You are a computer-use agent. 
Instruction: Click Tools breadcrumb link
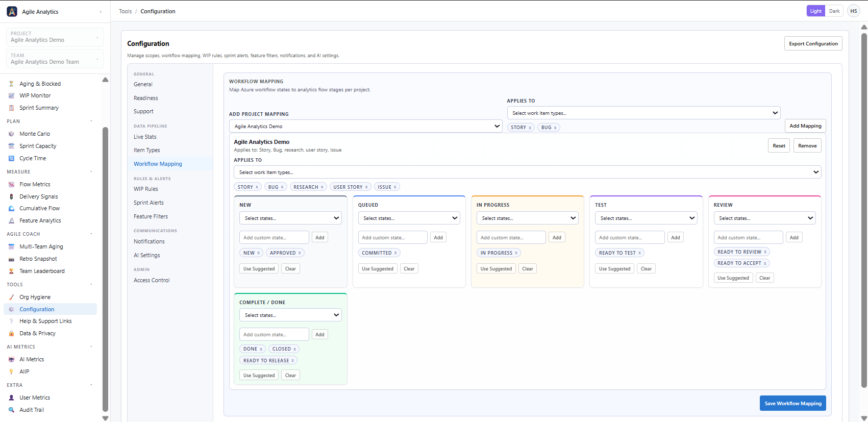coord(125,11)
